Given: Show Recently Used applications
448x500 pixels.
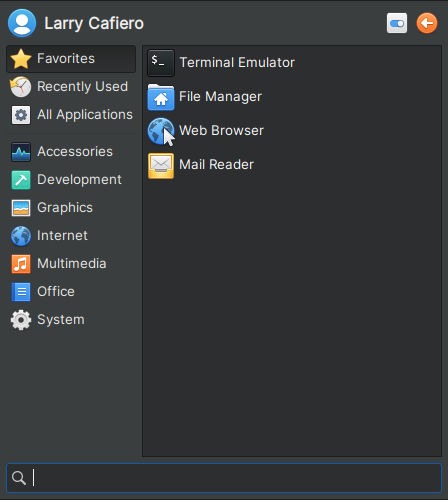Looking at the screenshot, I should pyautogui.click(x=71, y=87).
